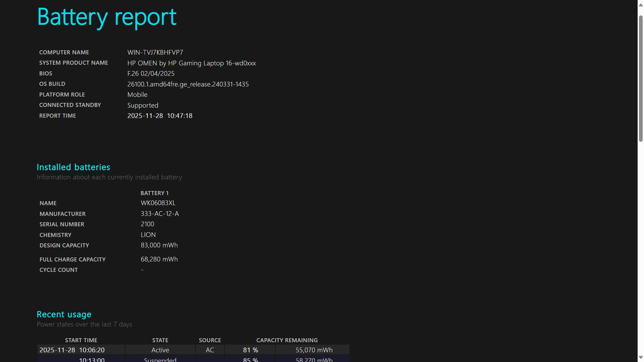Click the START TIME column header

[x=81, y=340]
